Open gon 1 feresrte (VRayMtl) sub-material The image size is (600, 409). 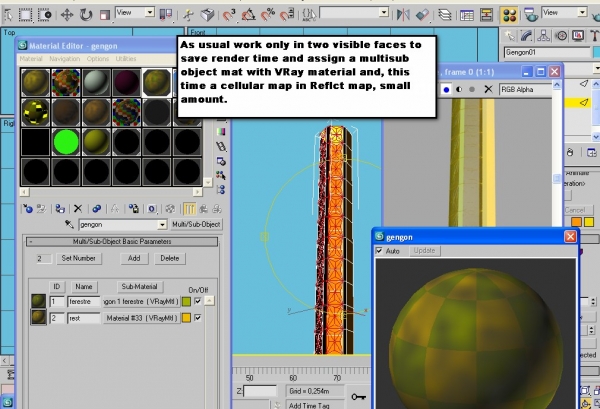(141, 301)
